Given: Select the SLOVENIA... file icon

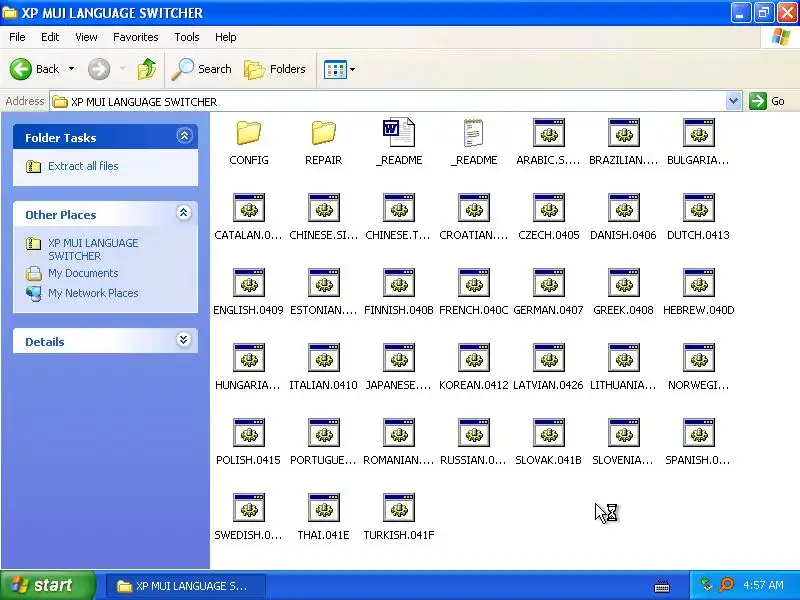Looking at the screenshot, I should click(x=623, y=433).
